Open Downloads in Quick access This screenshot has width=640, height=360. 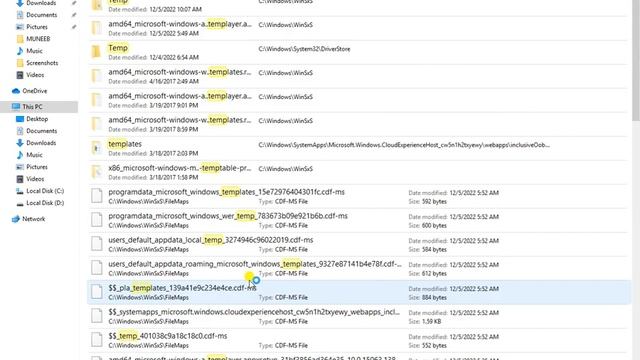(41, 3)
